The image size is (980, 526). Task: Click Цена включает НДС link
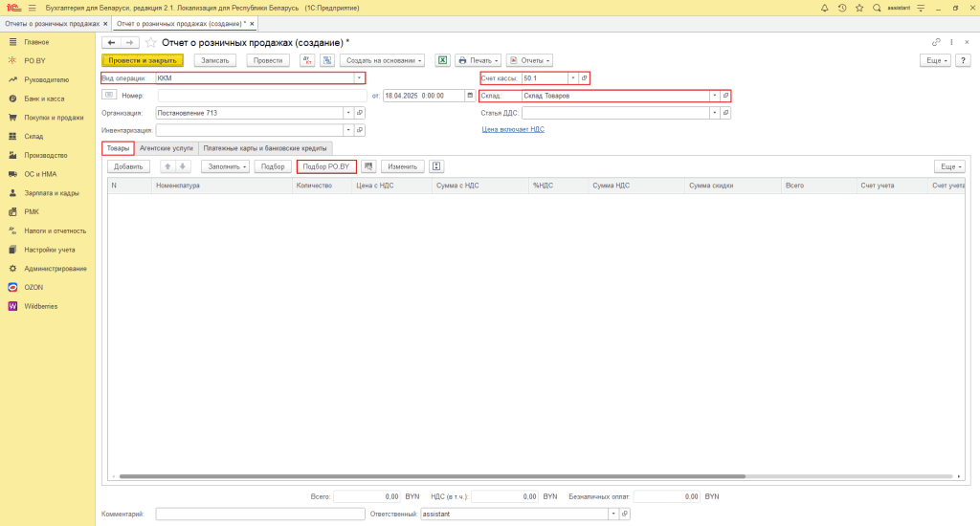coord(513,129)
